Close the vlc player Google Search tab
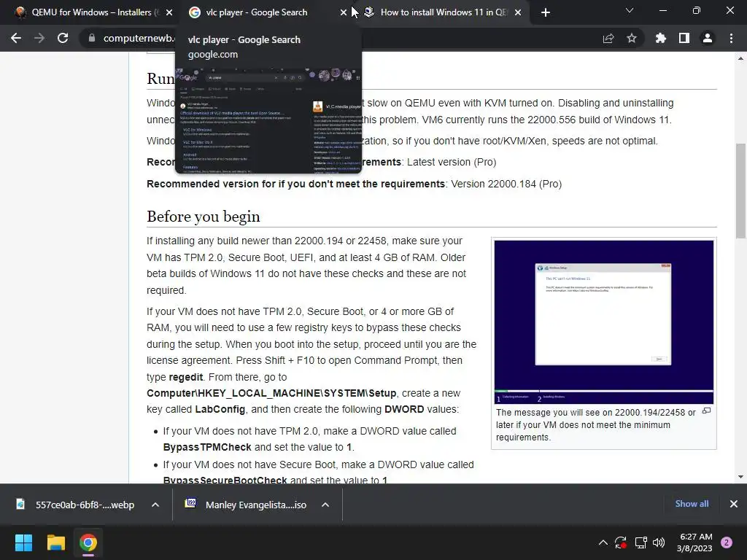 [x=344, y=12]
